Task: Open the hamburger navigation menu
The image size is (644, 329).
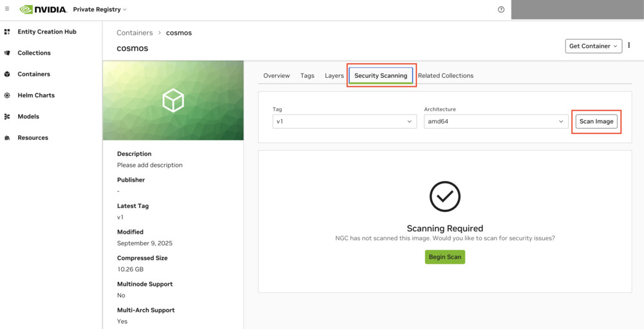Action: pyautogui.click(x=7, y=9)
